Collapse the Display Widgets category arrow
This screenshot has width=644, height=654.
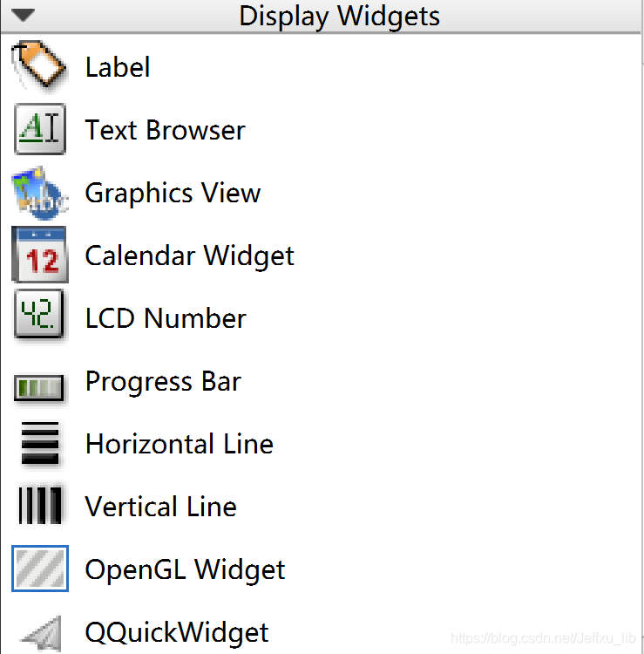point(23,16)
